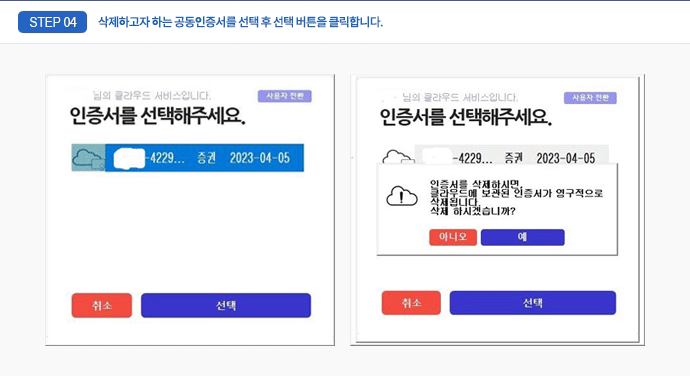Click 증권 text in left certificate row
The image size is (690, 376).
tap(206, 158)
